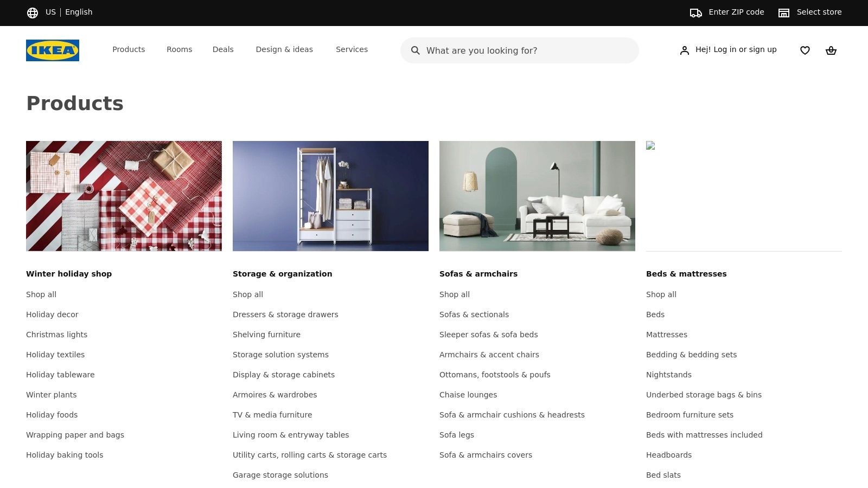Open Armoires & wardrobes category
The image size is (868, 488).
coord(275,395)
